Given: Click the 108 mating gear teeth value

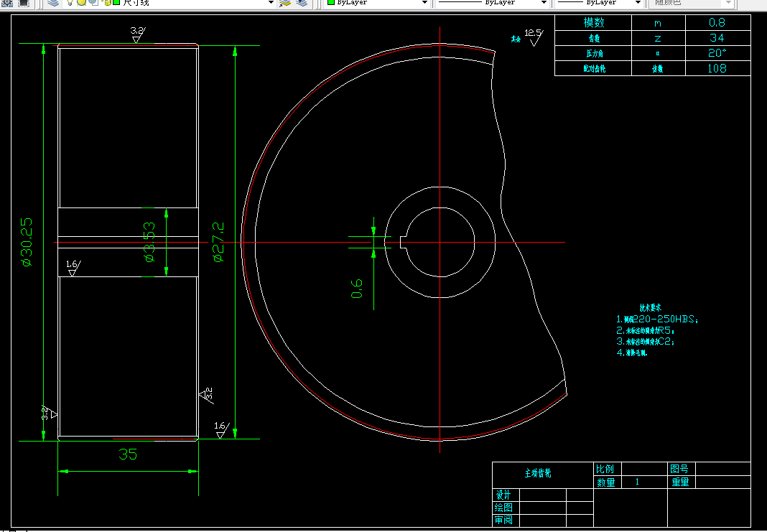Looking at the screenshot, I should click(717, 68).
